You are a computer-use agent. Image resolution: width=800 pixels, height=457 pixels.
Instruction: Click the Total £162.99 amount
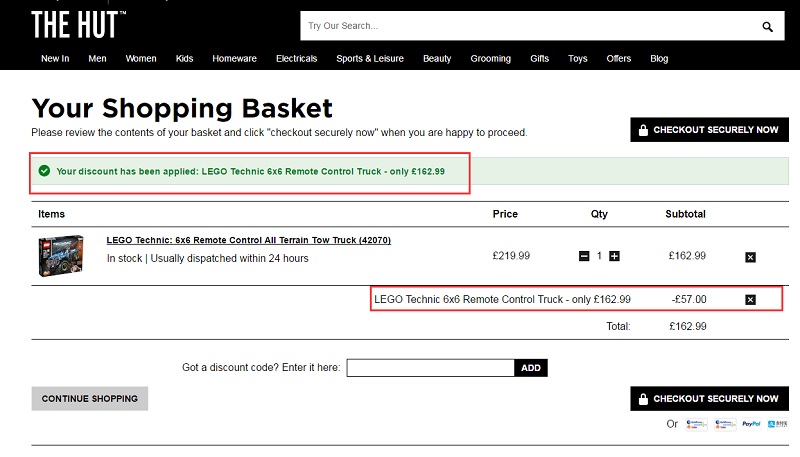(x=688, y=326)
